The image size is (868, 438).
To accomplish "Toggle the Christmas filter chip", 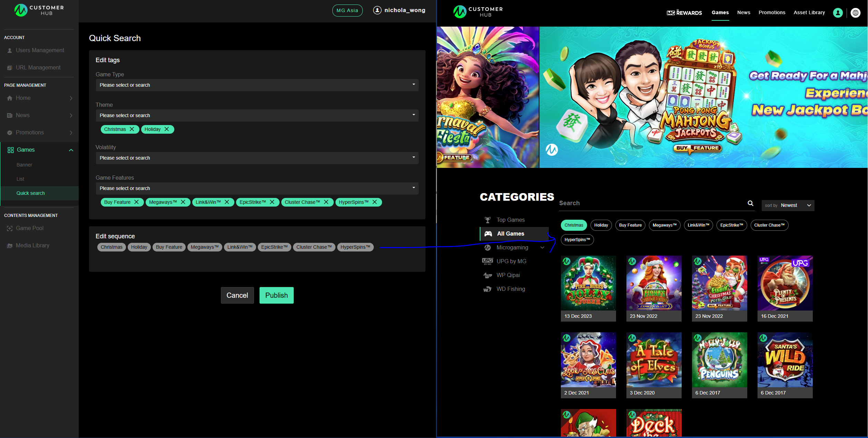I will [574, 225].
